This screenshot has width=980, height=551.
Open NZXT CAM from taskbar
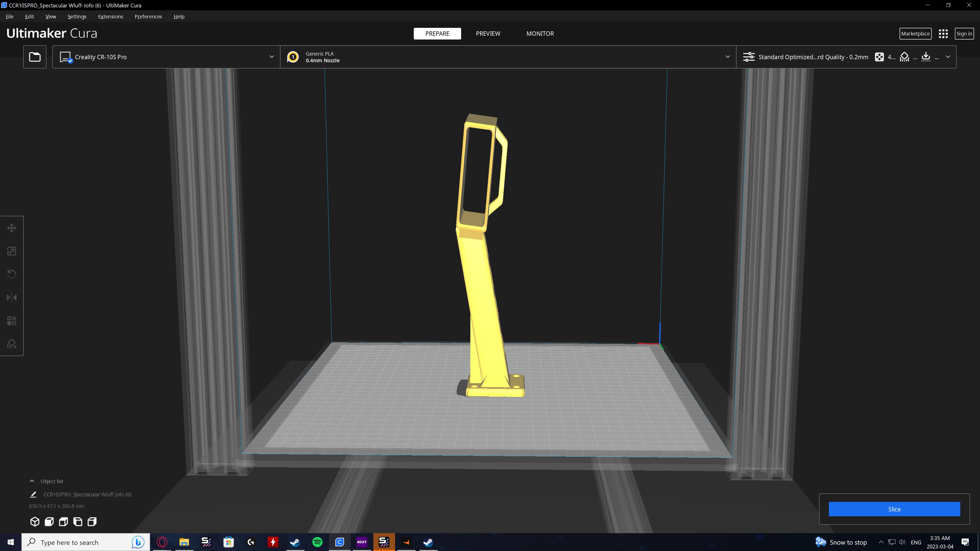tap(362, 542)
